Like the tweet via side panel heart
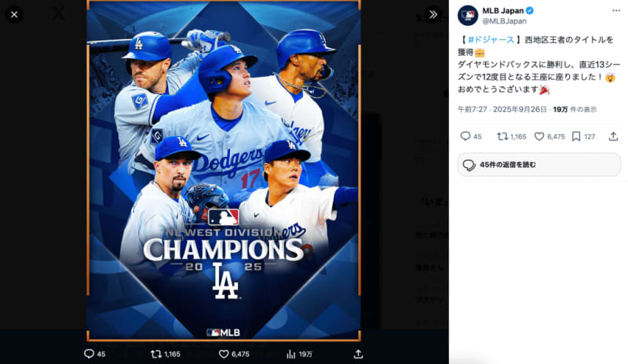This screenshot has width=628, height=364. [x=539, y=136]
